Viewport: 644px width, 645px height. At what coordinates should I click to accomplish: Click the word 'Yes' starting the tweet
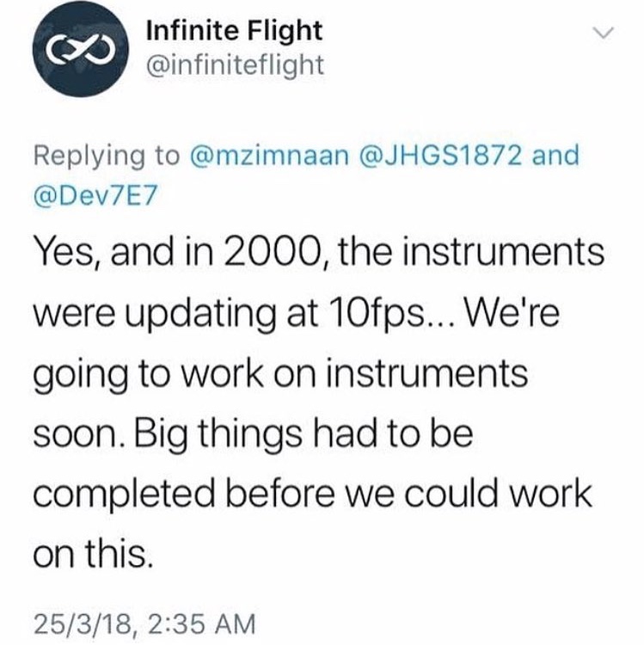pyautogui.click(x=68, y=253)
